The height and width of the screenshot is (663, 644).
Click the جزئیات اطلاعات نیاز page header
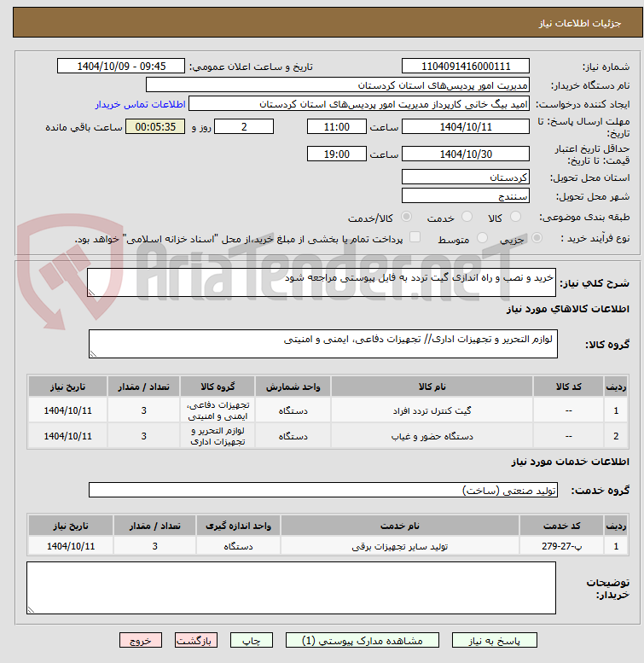point(580,23)
